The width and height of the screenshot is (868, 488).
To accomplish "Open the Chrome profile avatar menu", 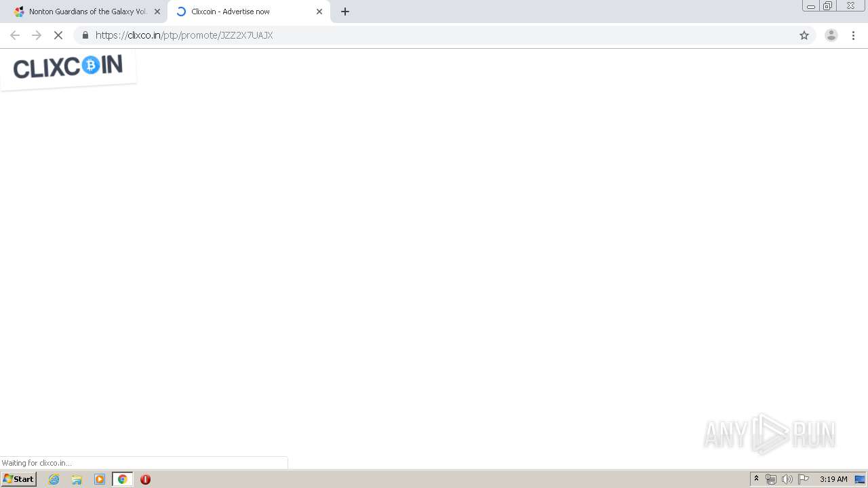I will (831, 35).
